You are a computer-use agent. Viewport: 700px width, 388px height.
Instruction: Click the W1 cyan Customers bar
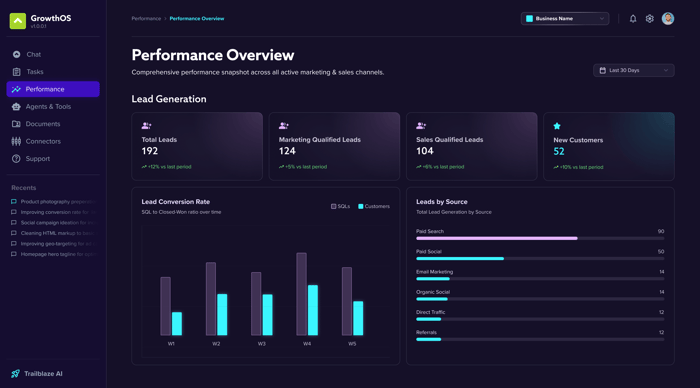tap(177, 324)
